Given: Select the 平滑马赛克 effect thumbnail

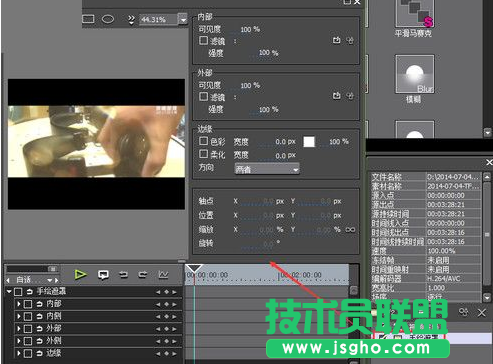Looking at the screenshot, I should pyautogui.click(x=415, y=13).
